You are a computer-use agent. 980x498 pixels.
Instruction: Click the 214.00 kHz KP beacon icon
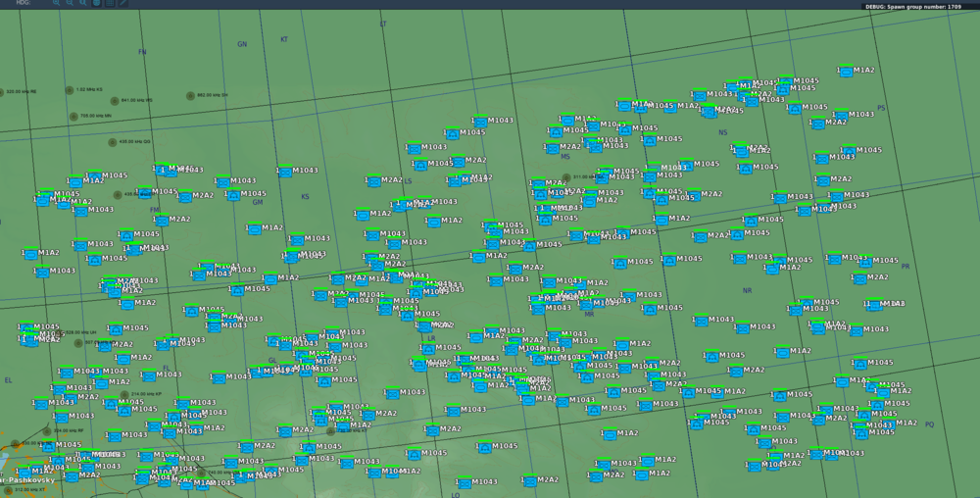pos(124,395)
